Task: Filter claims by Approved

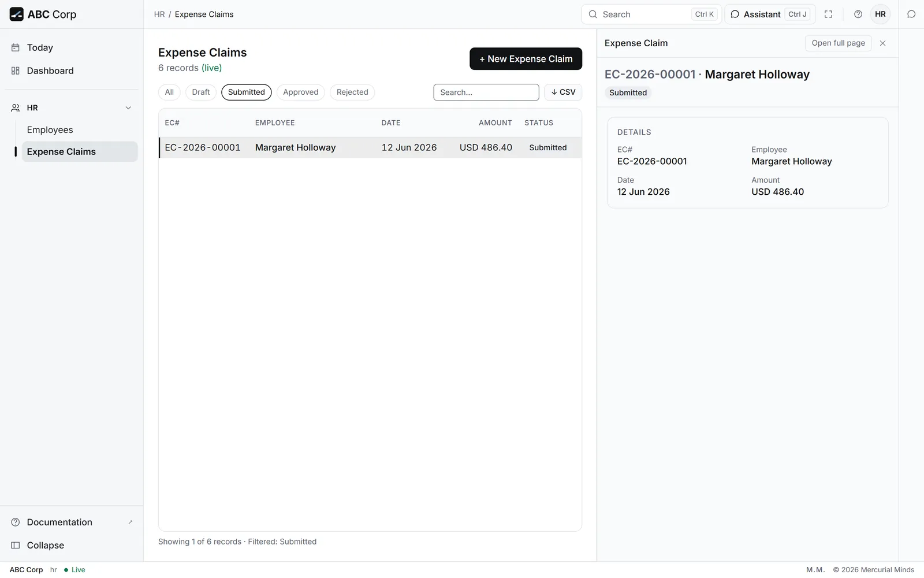Action: [301, 92]
